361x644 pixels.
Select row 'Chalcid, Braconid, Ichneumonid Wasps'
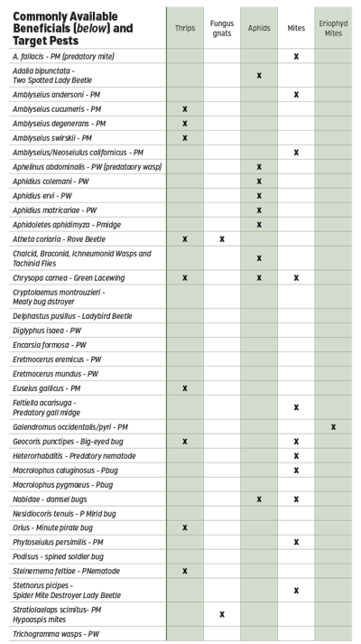point(180,258)
